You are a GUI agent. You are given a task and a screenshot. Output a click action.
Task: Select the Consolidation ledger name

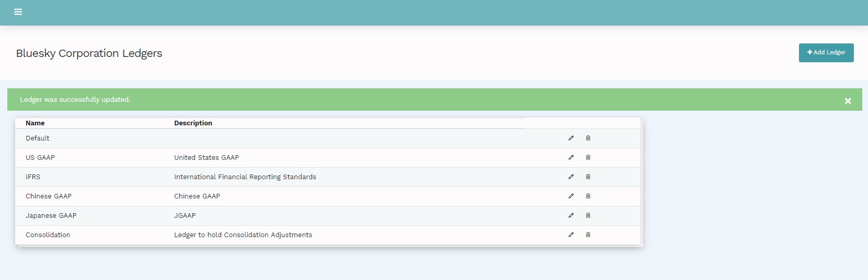tap(48, 235)
